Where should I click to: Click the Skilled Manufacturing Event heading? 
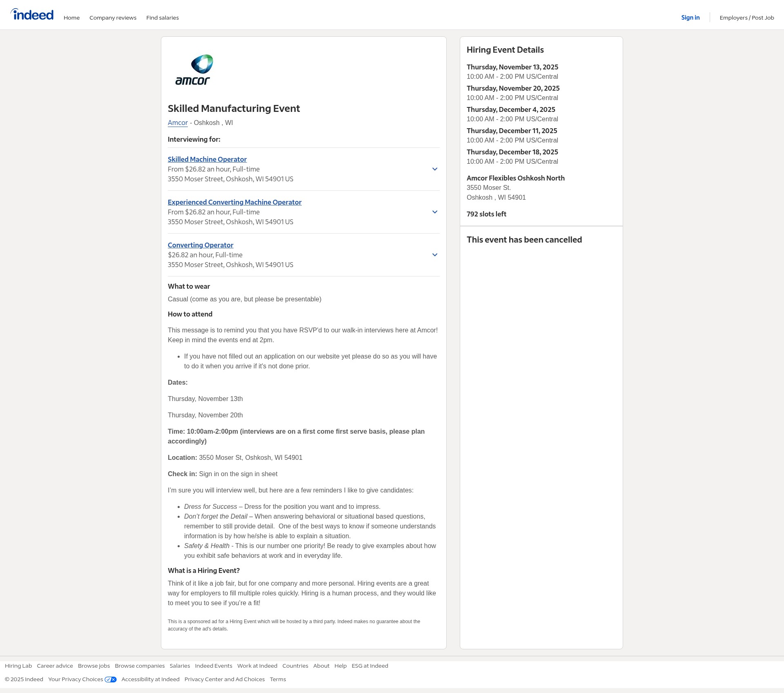pyautogui.click(x=234, y=108)
